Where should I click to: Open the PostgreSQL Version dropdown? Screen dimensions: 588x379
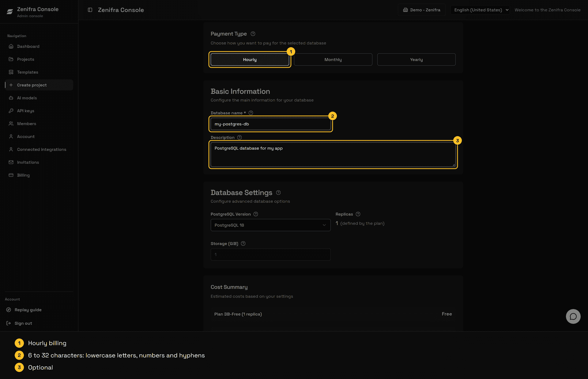[271, 225]
